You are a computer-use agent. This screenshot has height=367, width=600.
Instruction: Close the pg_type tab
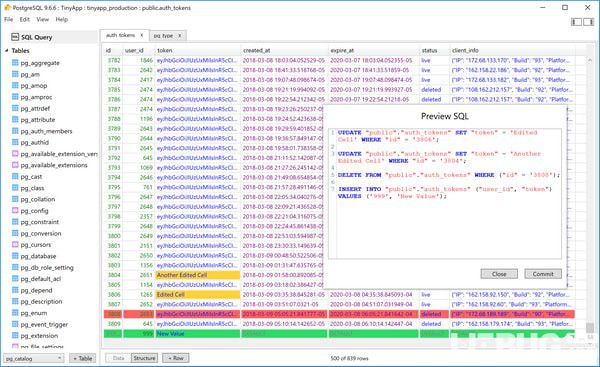179,36
